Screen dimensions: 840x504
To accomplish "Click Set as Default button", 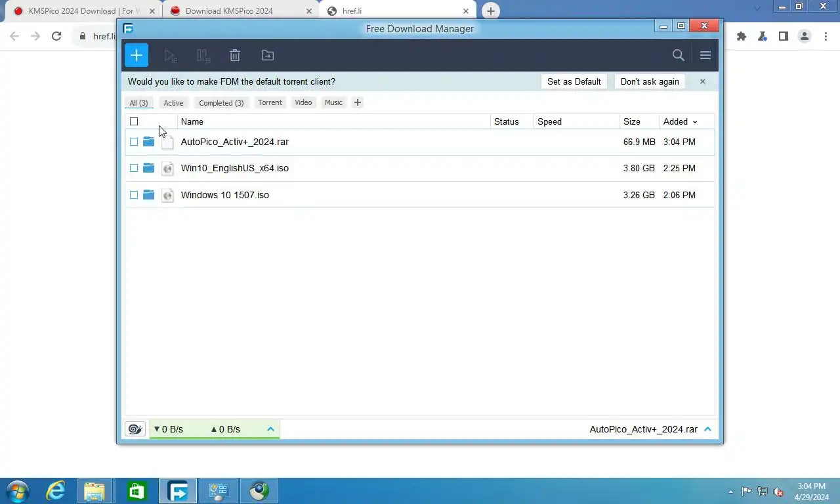I will [x=574, y=81].
